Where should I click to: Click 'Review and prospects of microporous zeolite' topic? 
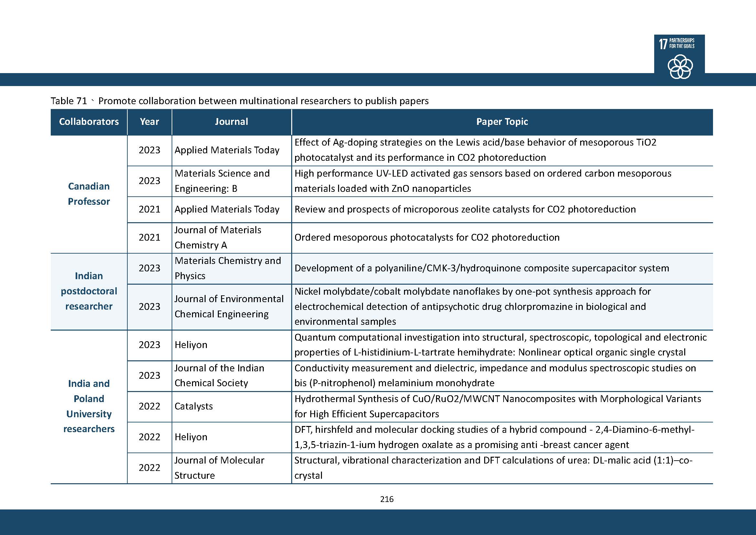click(502, 210)
